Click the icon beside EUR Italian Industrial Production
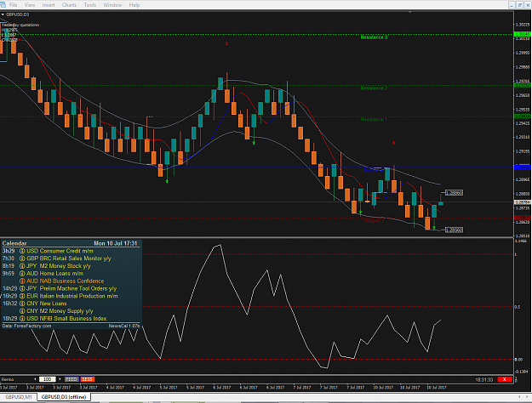 click(x=22, y=296)
